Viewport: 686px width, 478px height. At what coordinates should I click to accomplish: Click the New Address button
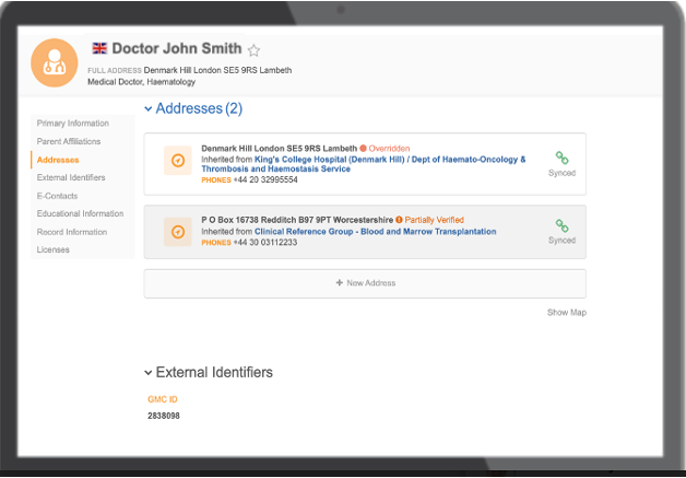click(x=365, y=284)
